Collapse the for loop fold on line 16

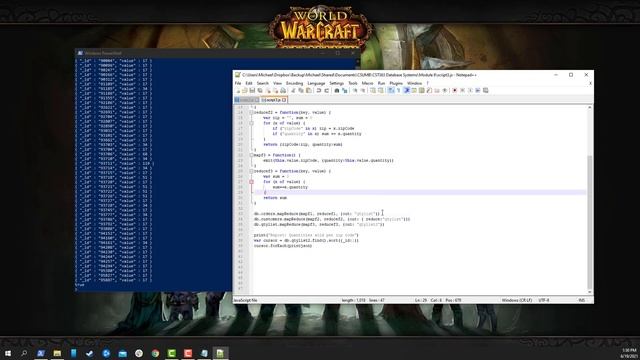[x=251, y=123]
